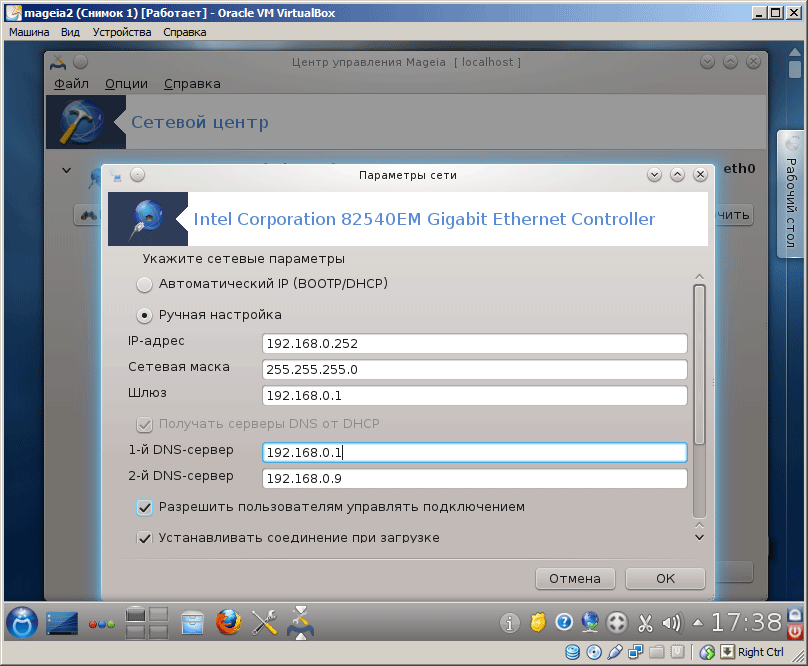Open the virtual desktop pager
The width and height of the screenshot is (808, 666).
[148, 622]
